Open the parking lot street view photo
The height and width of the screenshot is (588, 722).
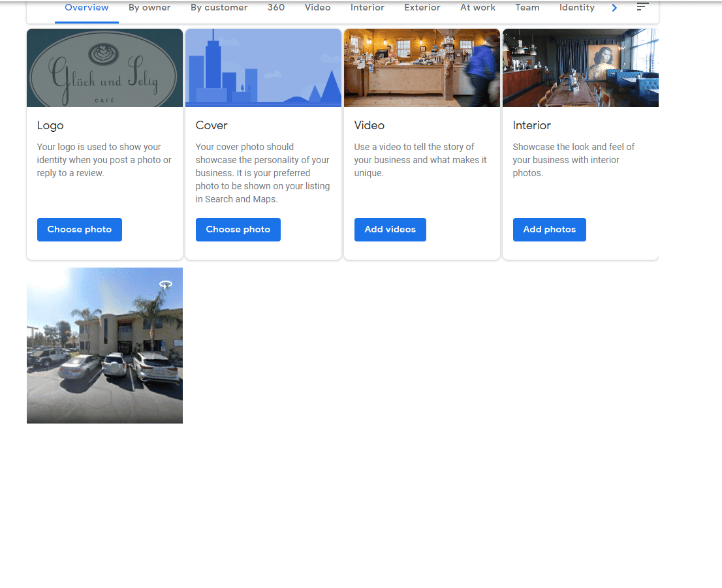coord(104,345)
